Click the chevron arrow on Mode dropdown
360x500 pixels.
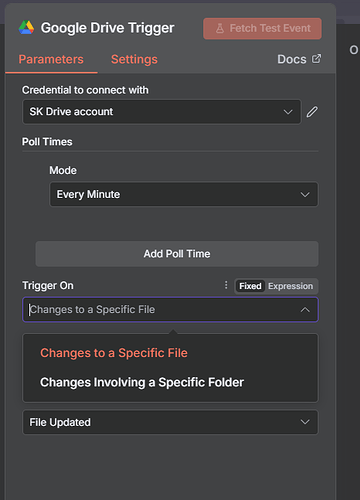pos(305,194)
